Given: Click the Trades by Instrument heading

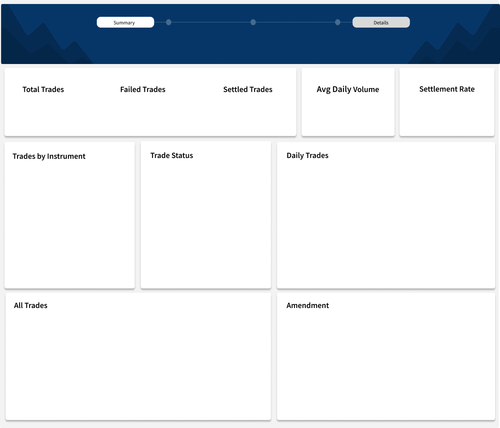Looking at the screenshot, I should point(49,156).
